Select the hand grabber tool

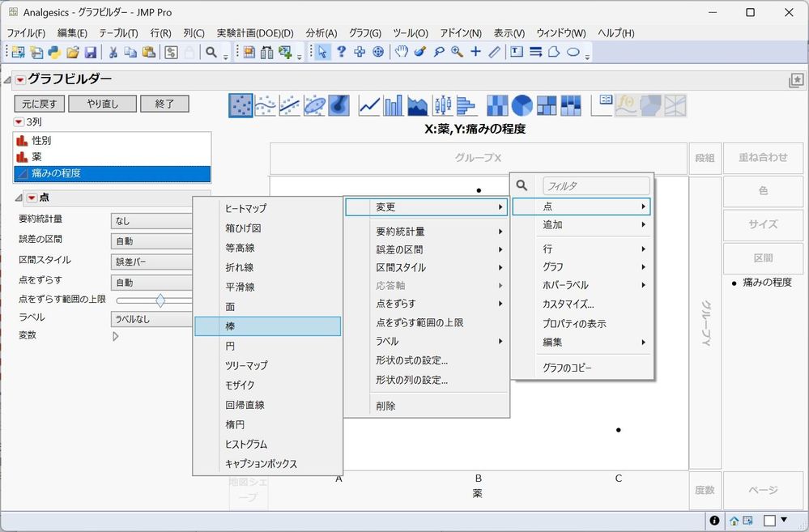point(402,52)
